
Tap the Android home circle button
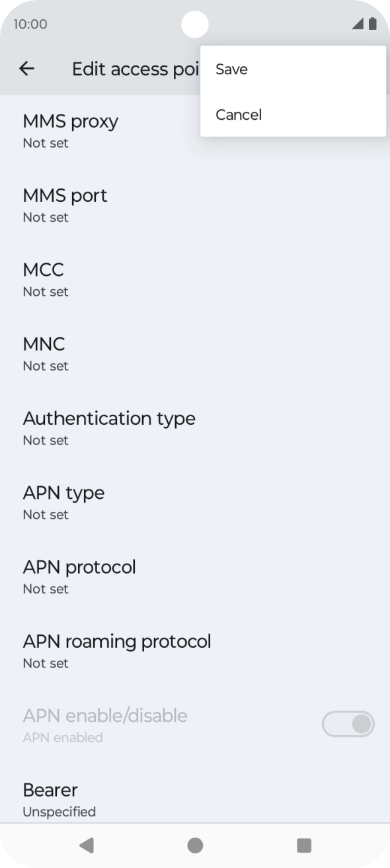coord(195,845)
